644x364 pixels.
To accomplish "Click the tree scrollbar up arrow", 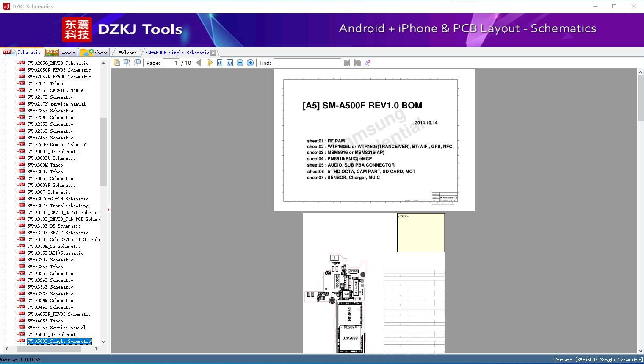I will (103, 64).
